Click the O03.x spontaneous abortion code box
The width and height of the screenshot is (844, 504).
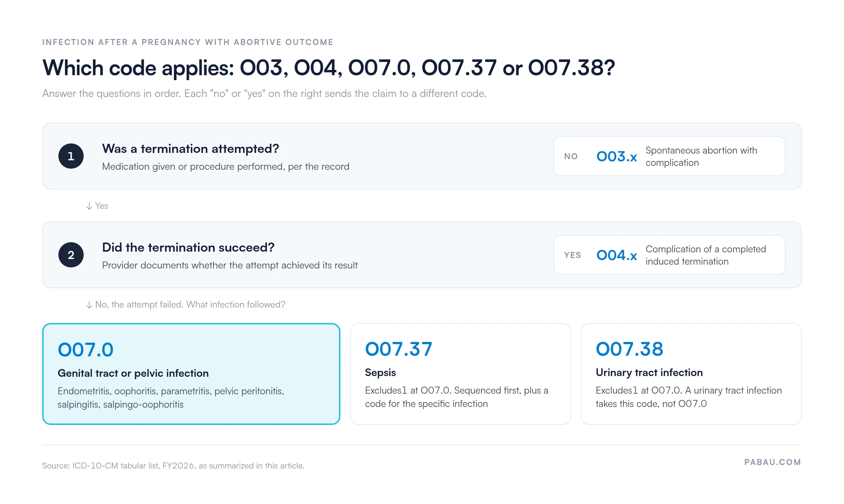(x=669, y=156)
